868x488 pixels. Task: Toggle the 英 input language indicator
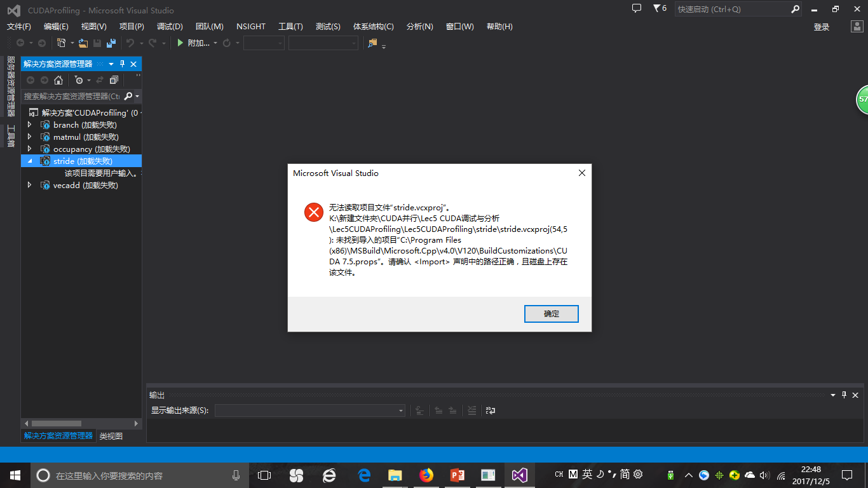tap(587, 475)
